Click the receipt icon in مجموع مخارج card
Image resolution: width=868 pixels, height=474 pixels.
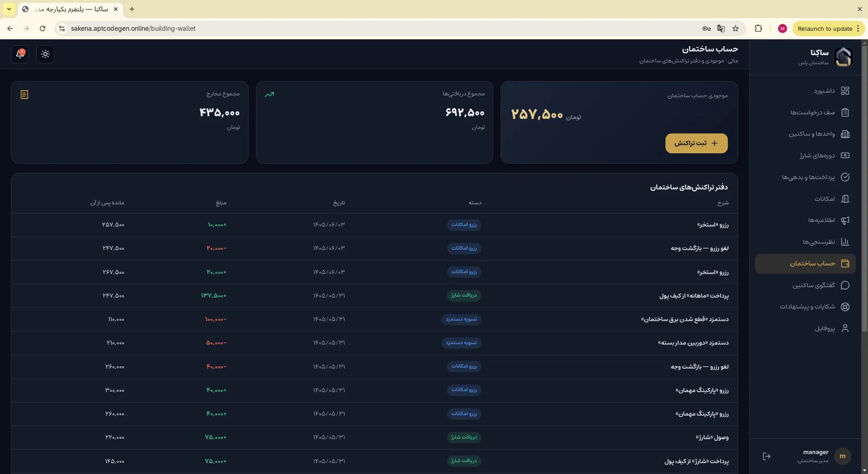click(x=24, y=95)
